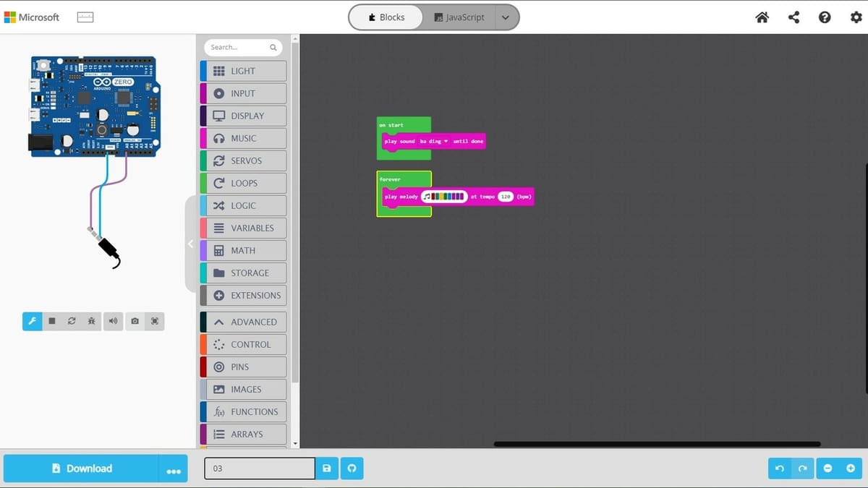Open the STORAGE block category
The width and height of the screenshot is (868, 488).
click(243, 273)
